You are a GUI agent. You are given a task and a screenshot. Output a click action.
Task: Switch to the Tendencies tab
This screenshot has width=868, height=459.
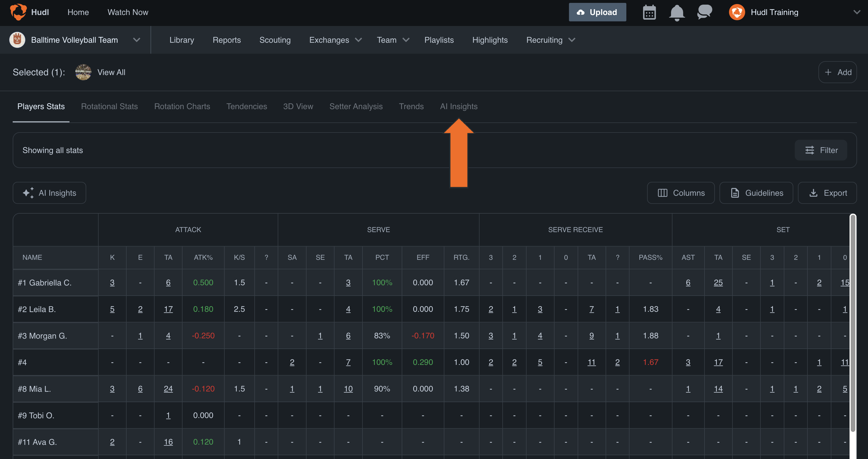coord(247,106)
